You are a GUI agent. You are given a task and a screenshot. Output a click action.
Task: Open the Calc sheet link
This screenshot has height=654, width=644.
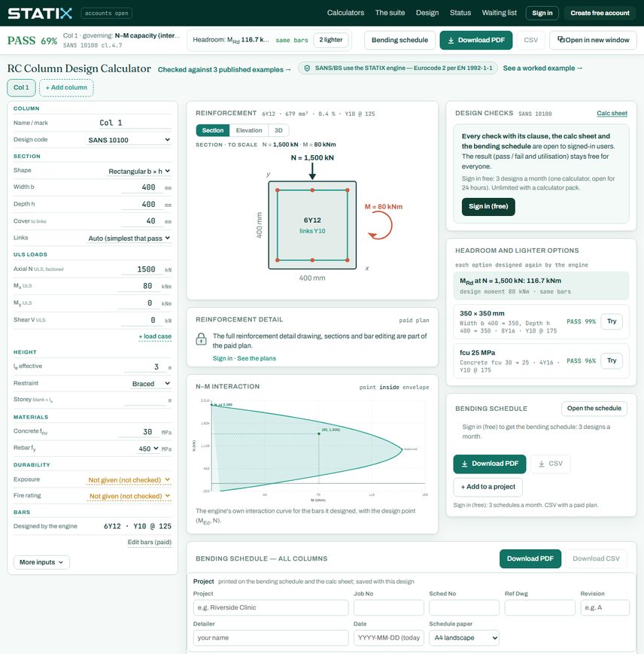(x=612, y=113)
